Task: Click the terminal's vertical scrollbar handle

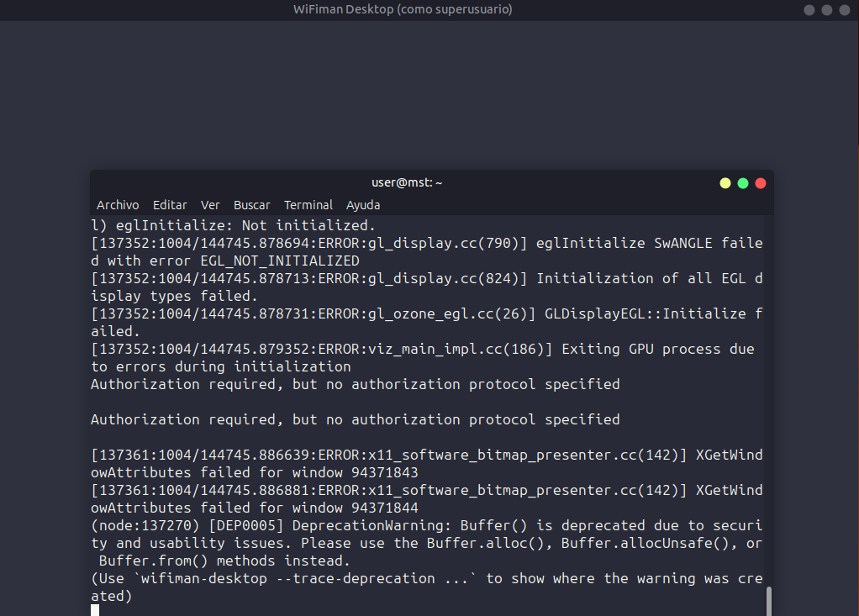Action: [768, 601]
